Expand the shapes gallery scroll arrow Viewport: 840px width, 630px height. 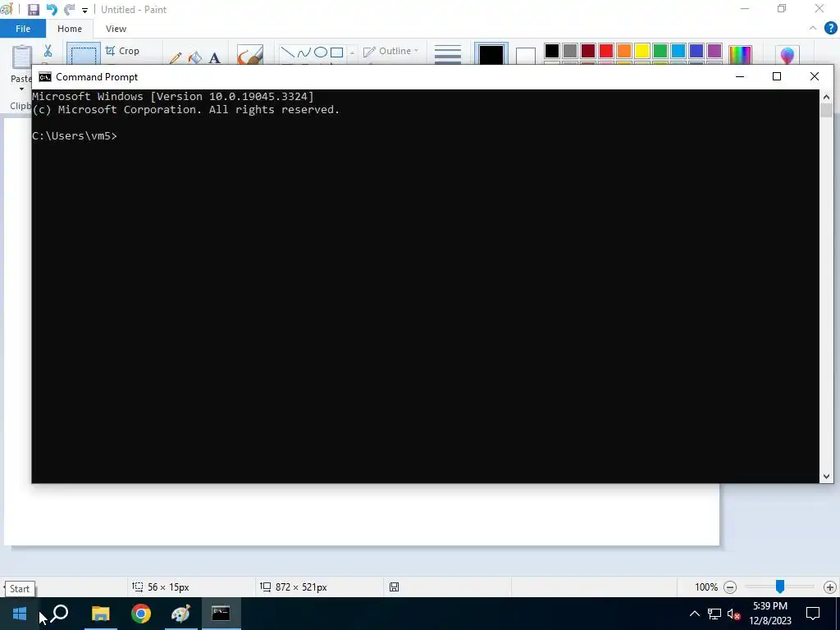[x=352, y=52]
